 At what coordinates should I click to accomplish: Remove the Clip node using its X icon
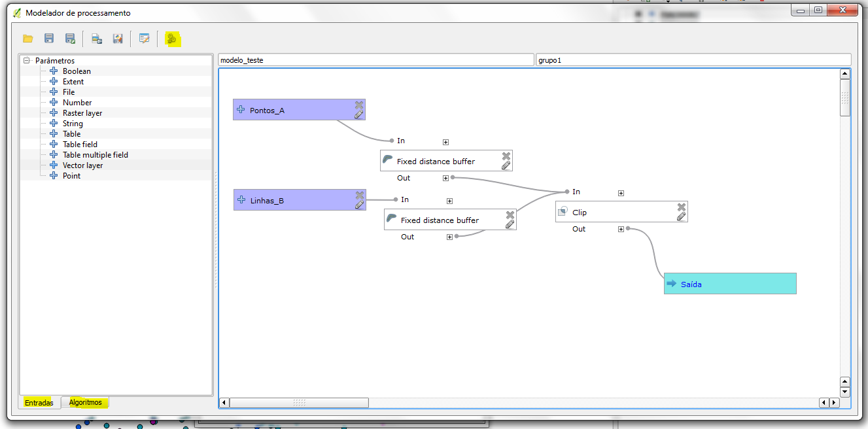coord(682,207)
